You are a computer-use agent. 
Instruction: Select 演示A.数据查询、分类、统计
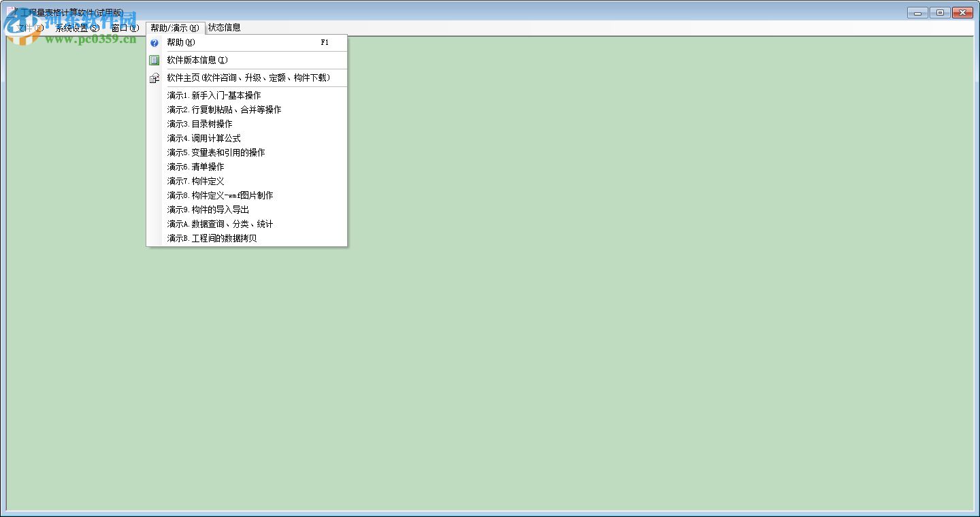click(247, 224)
